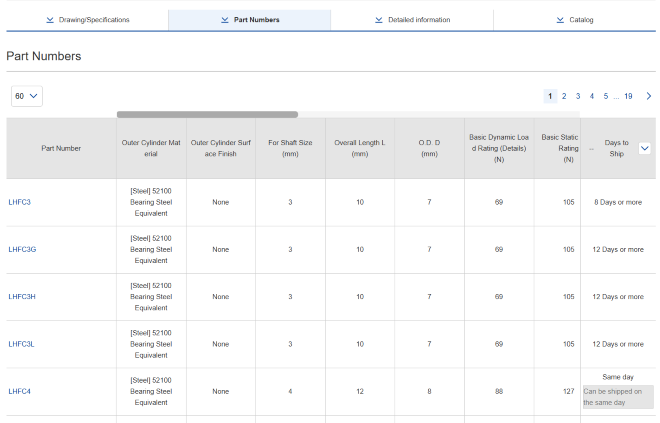Click the next page arrow icon
The height and width of the screenshot is (423, 660).
[649, 96]
